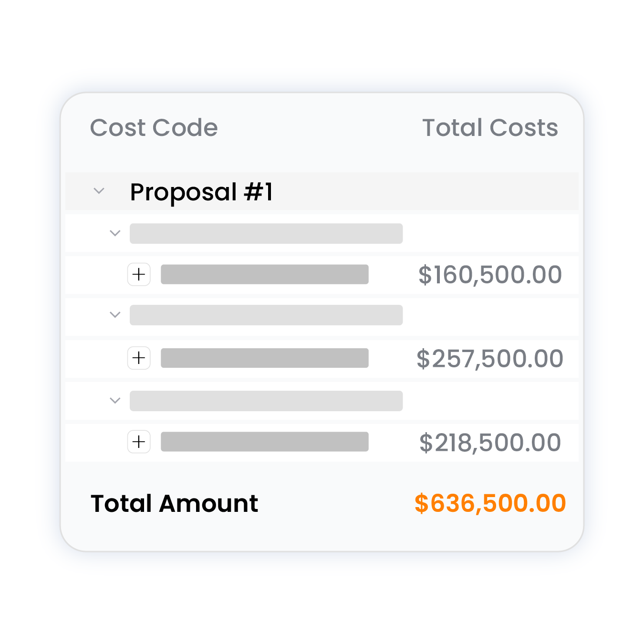
Task: Select second light gray group name placeholder
Action: click(266, 315)
